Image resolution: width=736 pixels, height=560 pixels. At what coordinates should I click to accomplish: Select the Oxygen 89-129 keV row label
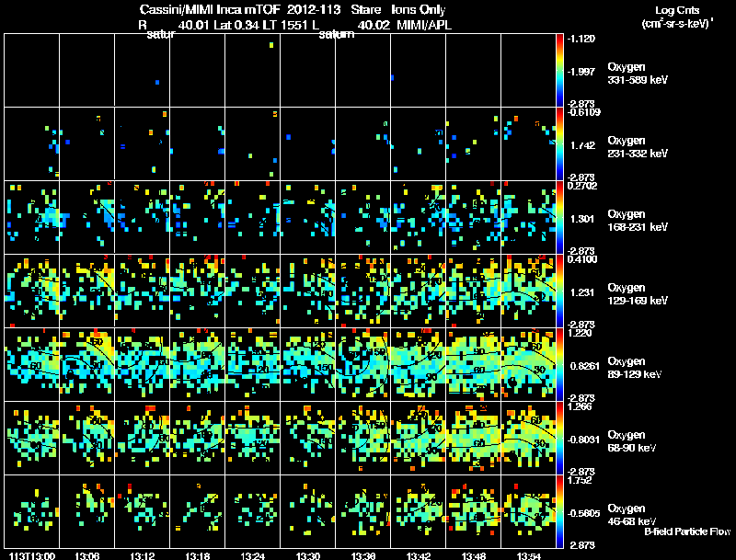pos(635,367)
